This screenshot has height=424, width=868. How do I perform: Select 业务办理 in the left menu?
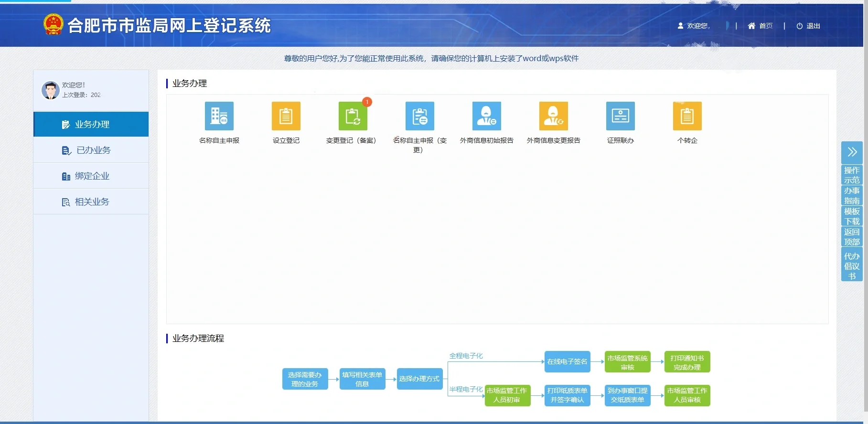click(x=91, y=125)
